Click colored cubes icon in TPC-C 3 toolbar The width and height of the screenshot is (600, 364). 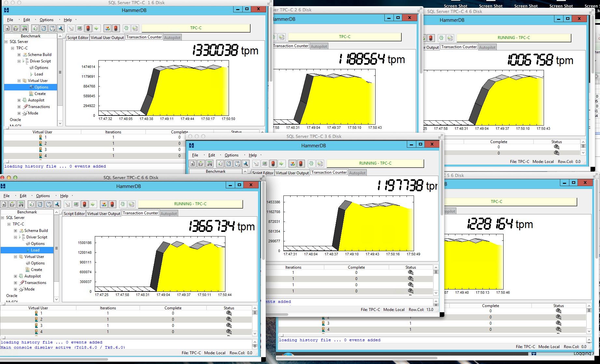293,164
